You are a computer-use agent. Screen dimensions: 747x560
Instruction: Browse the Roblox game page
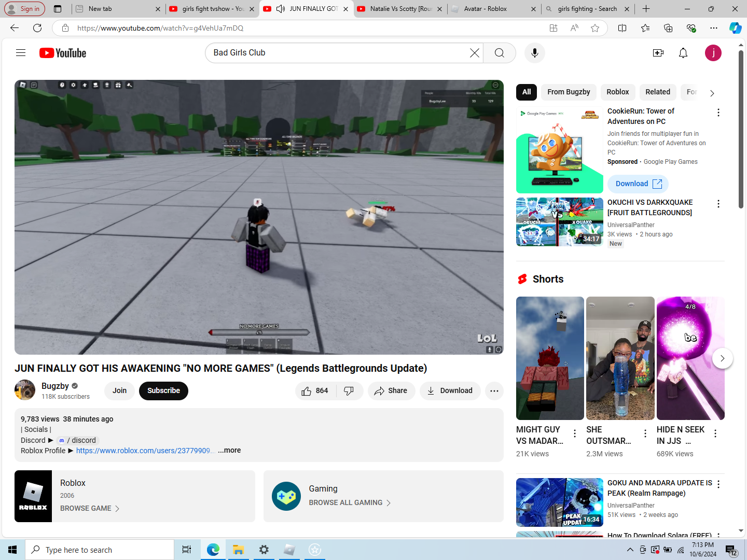[90, 509]
